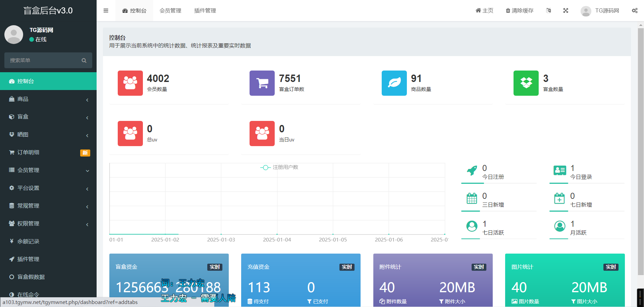Click the search magnifier in sidebar
Image resolution: width=644 pixels, height=307 pixels.
click(84, 60)
